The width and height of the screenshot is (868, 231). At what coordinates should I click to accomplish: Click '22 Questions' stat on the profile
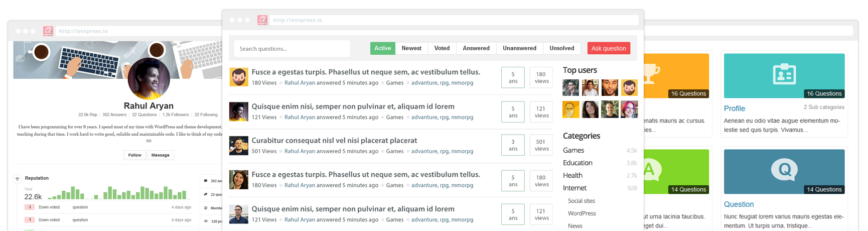tap(144, 114)
